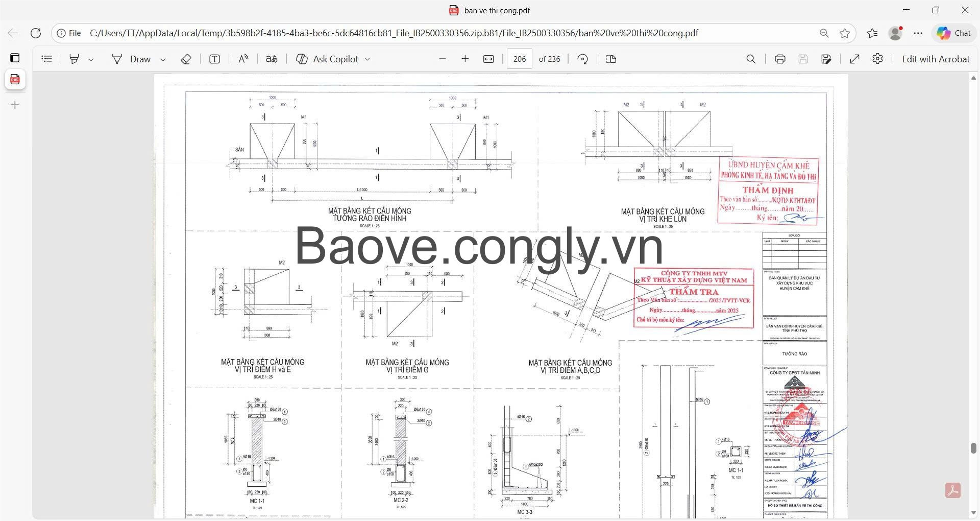Start Read aloud
Image resolution: width=980 pixels, height=521 pixels.
pyautogui.click(x=243, y=59)
